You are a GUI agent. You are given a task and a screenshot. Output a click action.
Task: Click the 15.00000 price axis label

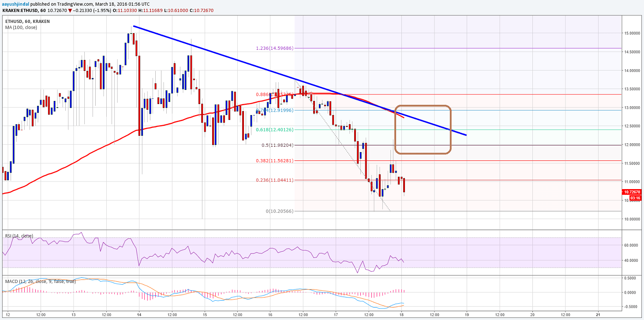click(x=631, y=33)
